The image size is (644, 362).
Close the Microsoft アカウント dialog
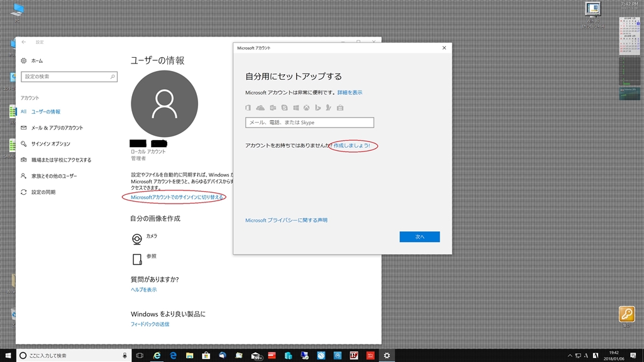pos(444,48)
